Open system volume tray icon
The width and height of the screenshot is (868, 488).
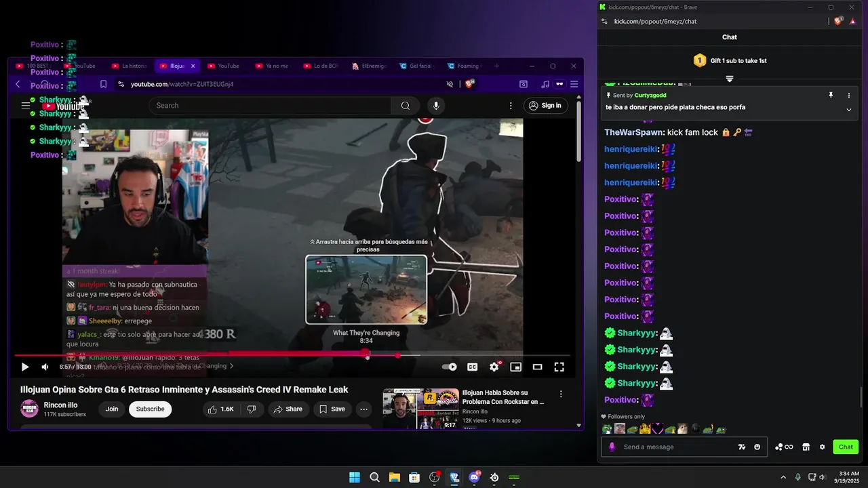823,477
